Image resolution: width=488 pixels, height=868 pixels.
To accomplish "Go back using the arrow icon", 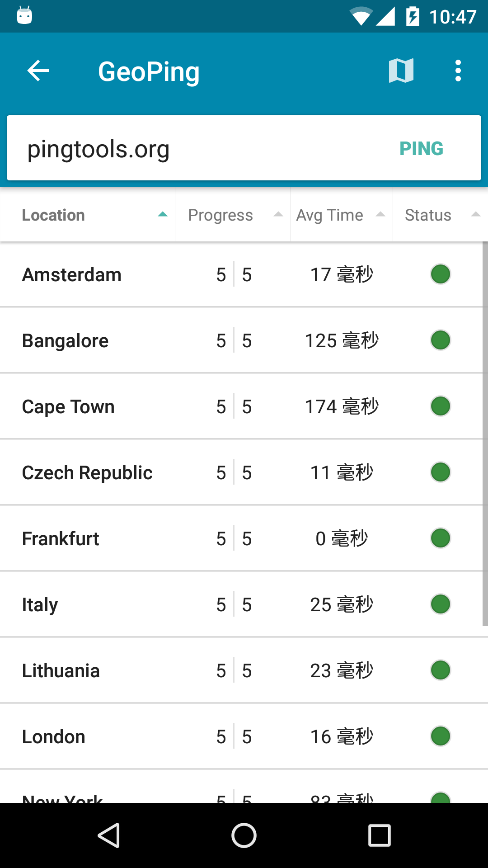I will [38, 71].
